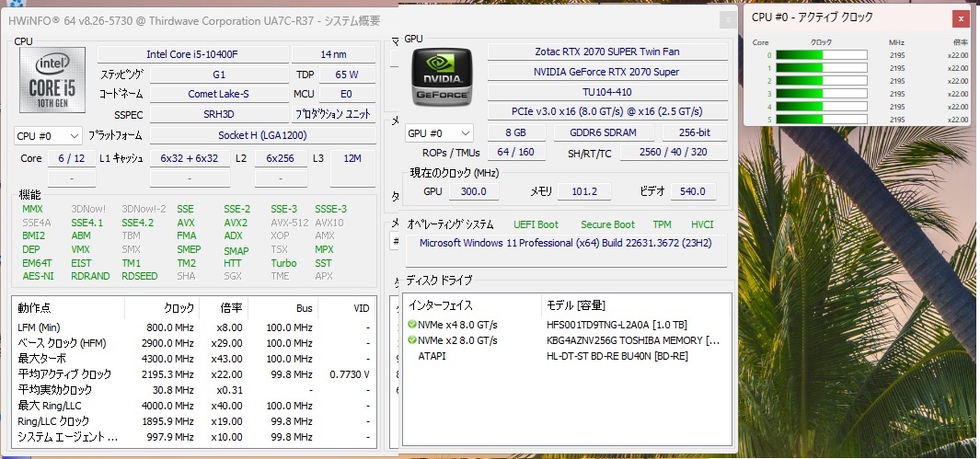Viewport: 980px width, 459px height.
Task: Click the 6x32 + 6x32 L1 cache field
Action: coord(190,158)
